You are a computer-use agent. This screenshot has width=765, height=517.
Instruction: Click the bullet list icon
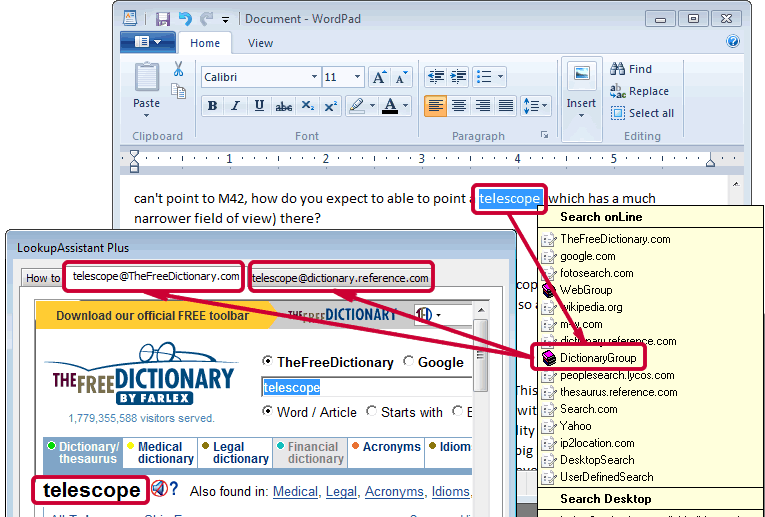point(484,77)
